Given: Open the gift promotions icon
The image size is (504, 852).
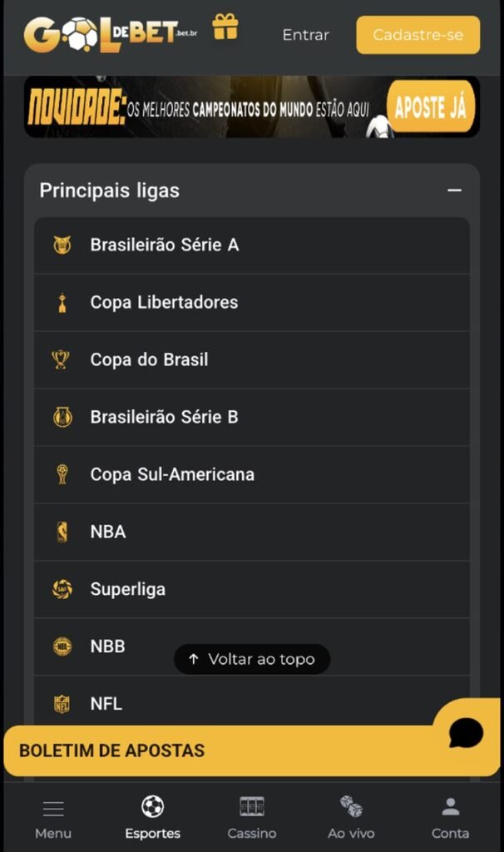Looking at the screenshot, I should tap(226, 27).
